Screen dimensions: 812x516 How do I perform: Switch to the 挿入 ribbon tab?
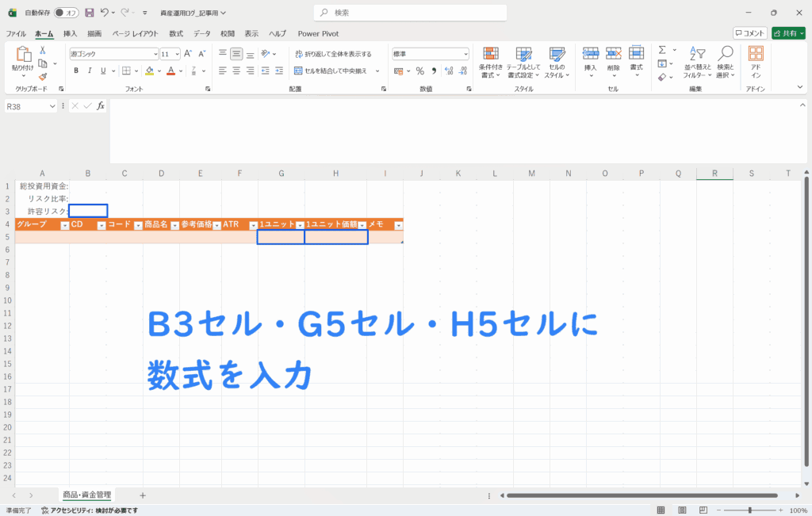point(71,33)
